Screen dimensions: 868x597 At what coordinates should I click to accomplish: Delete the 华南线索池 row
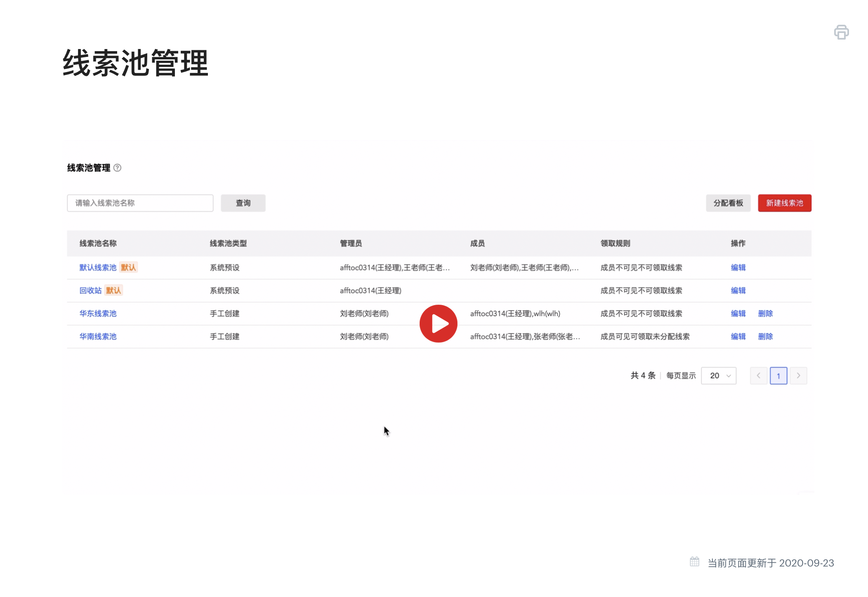(765, 337)
